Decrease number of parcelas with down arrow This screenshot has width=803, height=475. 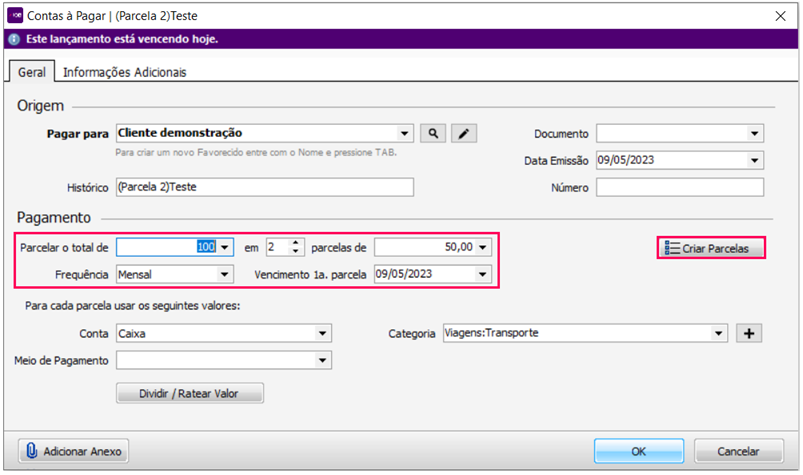295,251
